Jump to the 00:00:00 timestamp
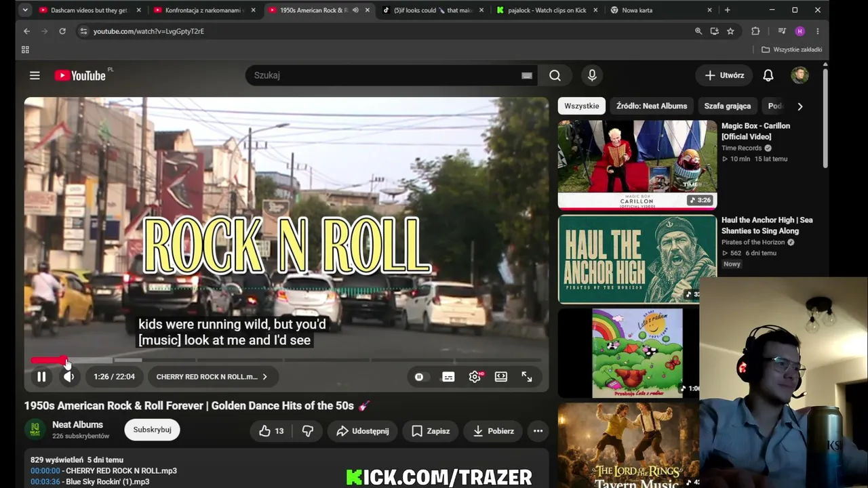Viewport: 868px width, 488px height. 45,470
